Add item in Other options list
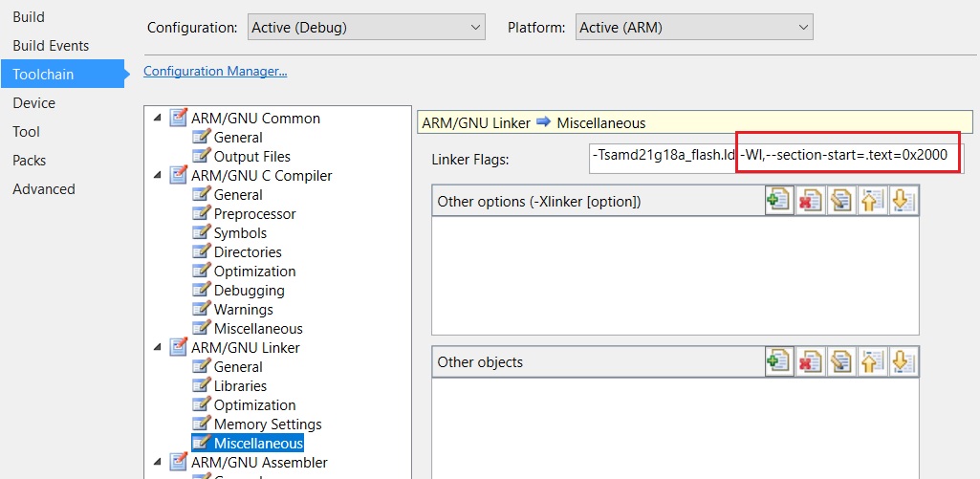Image resolution: width=980 pixels, height=479 pixels. click(x=779, y=202)
